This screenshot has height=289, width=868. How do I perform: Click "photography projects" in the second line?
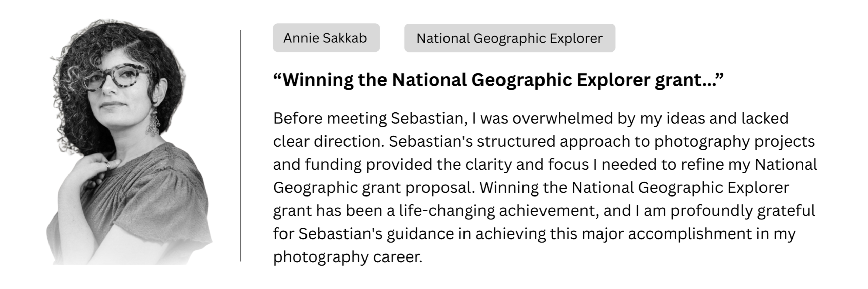734,142
